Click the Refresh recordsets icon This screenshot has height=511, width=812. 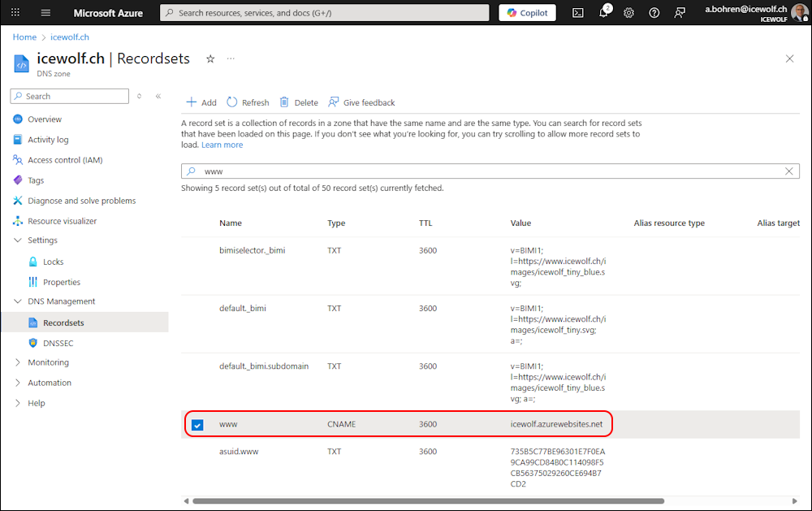click(x=232, y=102)
